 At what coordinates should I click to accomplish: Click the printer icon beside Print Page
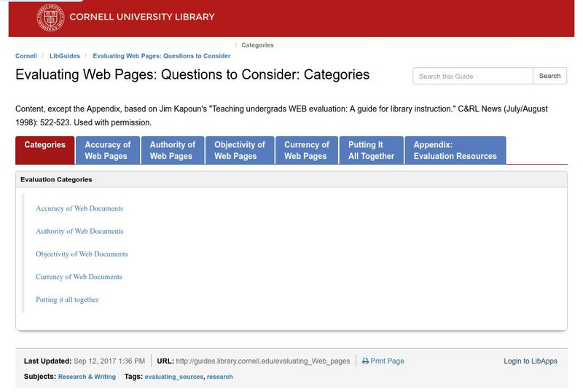click(x=366, y=361)
